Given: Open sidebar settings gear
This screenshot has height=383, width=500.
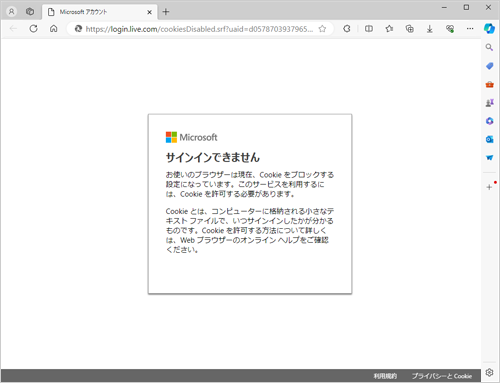Looking at the screenshot, I should coord(489,372).
